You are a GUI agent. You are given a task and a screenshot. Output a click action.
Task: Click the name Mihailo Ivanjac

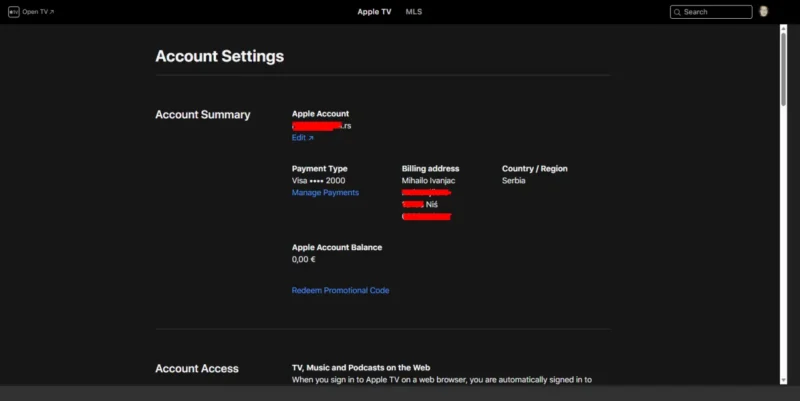[428, 181]
